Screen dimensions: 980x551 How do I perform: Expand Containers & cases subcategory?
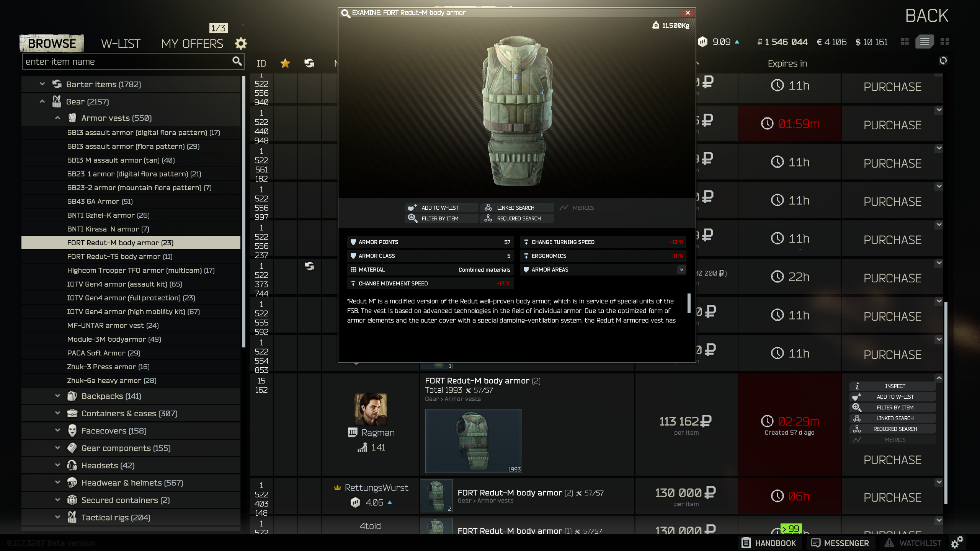click(x=58, y=413)
